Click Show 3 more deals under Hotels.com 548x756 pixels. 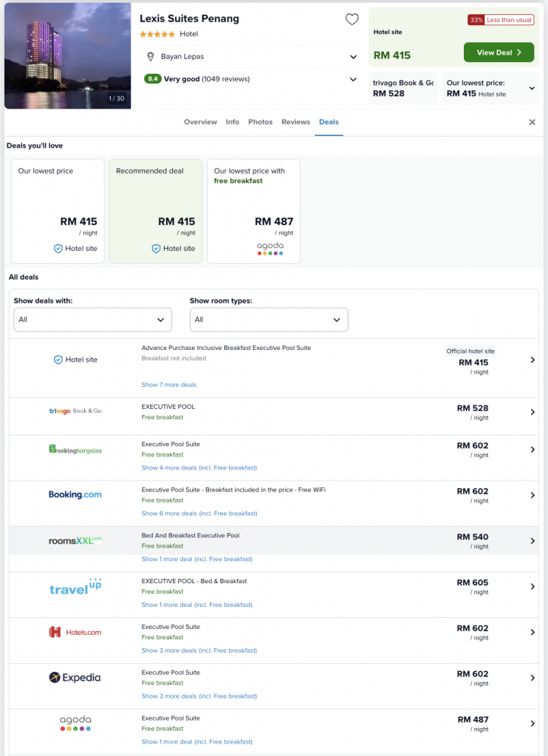199,650
